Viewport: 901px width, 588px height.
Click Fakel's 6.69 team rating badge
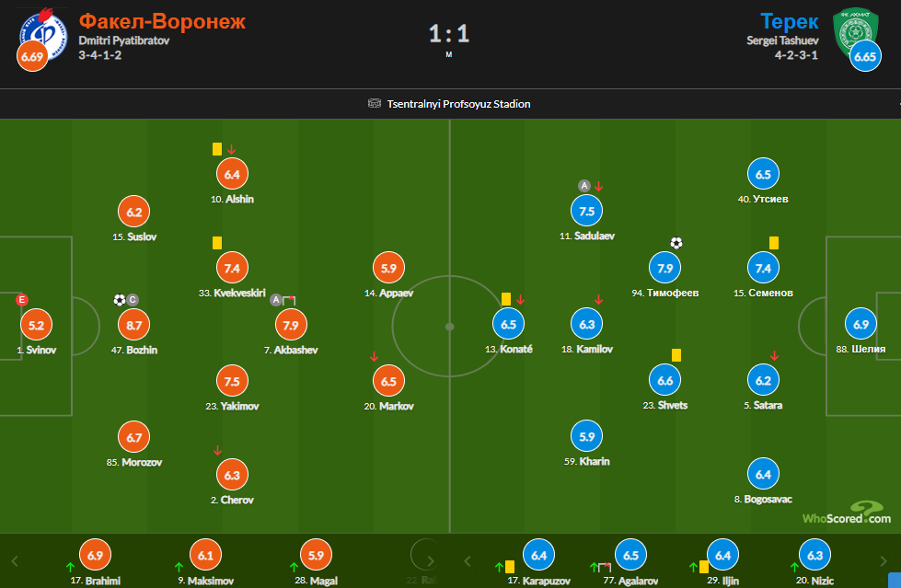32,57
